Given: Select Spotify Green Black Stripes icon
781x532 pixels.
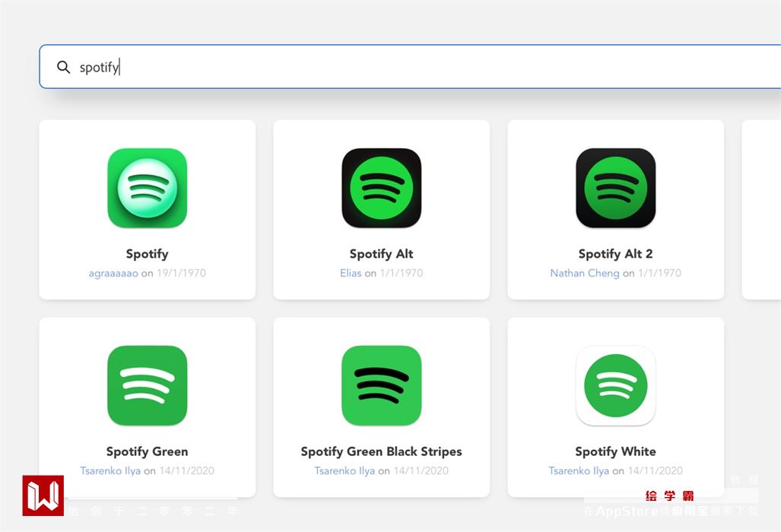Looking at the screenshot, I should click(381, 385).
